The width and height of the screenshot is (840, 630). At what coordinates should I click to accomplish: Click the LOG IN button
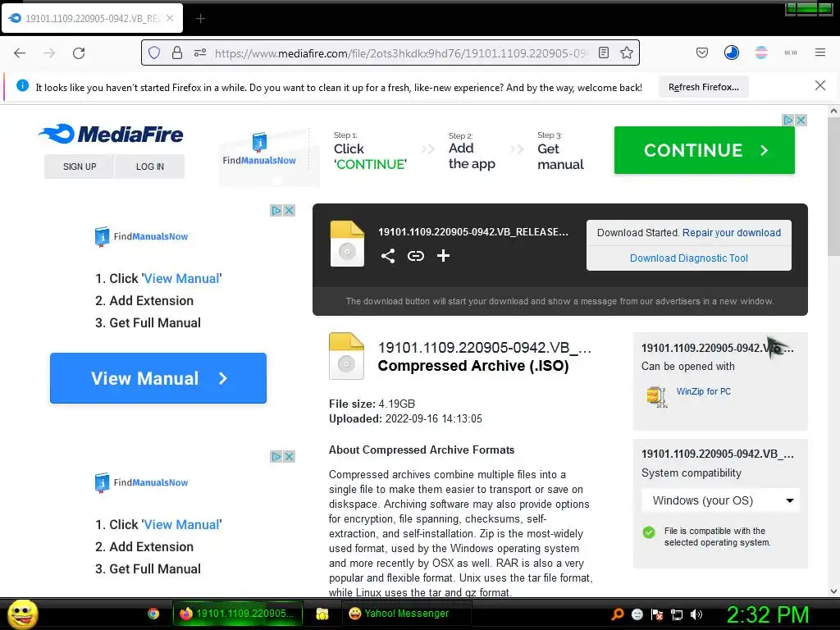[150, 167]
